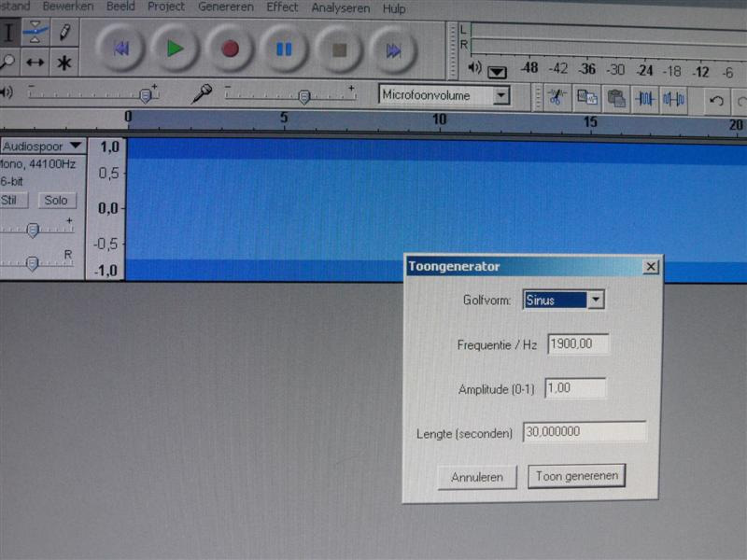Select the Multi-tool asterisk icon
This screenshot has width=747, height=560.
click(64, 63)
